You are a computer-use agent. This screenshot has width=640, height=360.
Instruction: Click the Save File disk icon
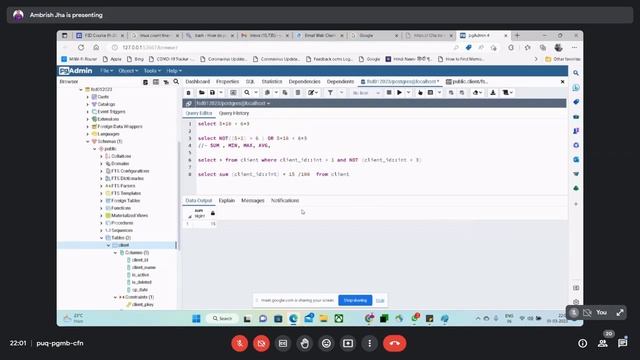click(x=212, y=93)
